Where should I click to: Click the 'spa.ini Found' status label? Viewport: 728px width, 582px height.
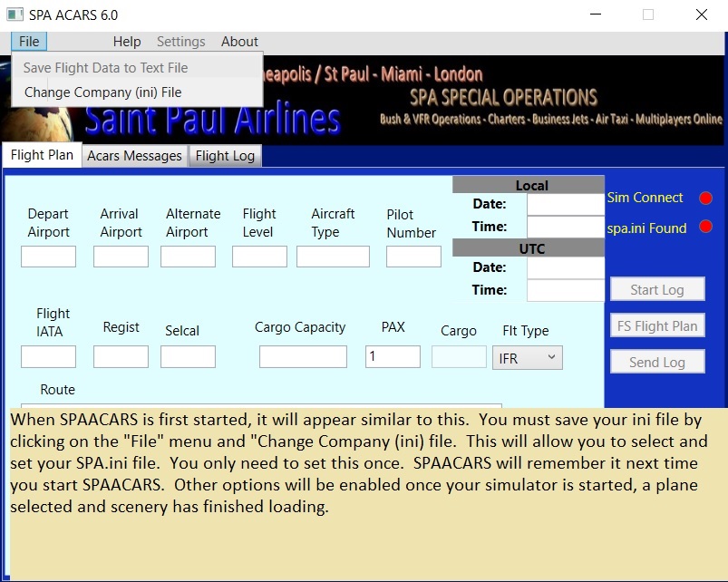tap(646, 228)
